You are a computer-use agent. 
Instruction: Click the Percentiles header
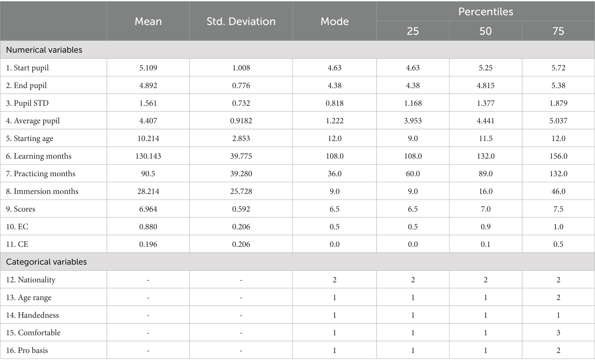(486, 12)
